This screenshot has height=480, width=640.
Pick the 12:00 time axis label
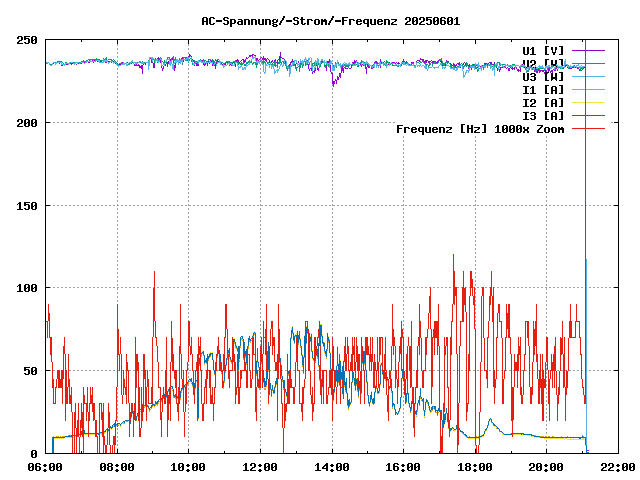pos(260,467)
